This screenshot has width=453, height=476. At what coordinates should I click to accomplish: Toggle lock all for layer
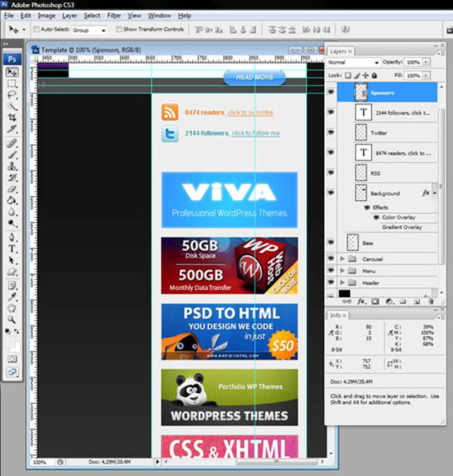374,75
